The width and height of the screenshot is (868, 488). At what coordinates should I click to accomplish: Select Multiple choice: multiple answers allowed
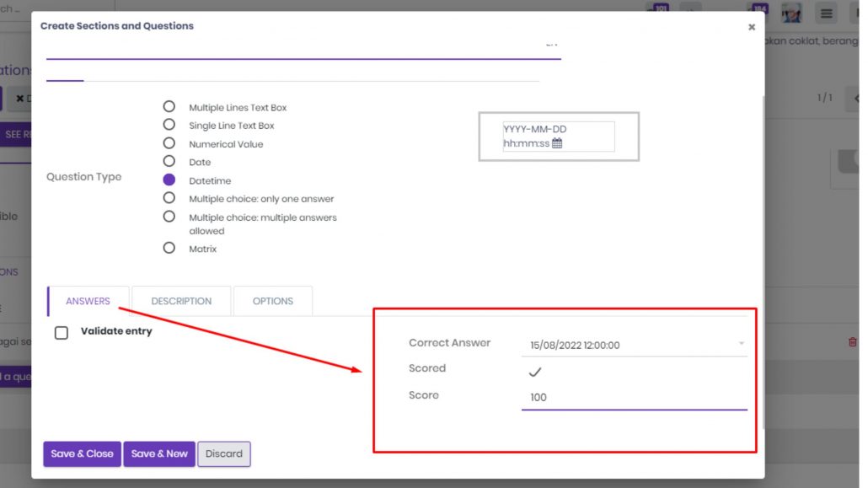pos(169,217)
